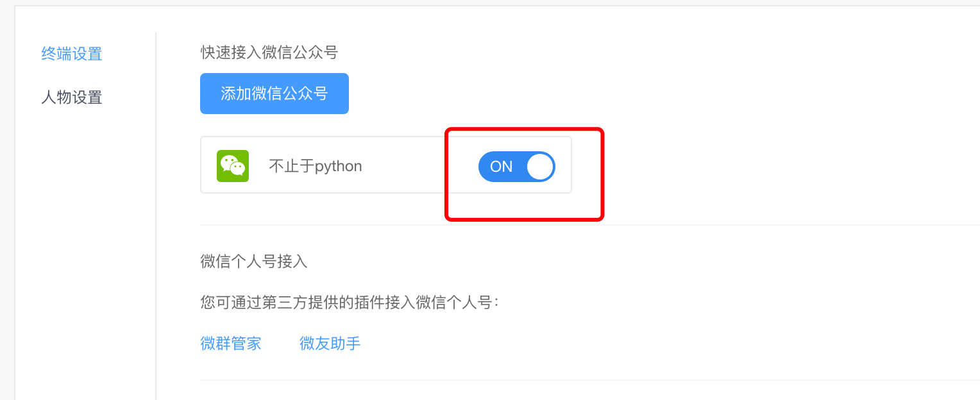980x400 pixels.
Task: Open the 终端设置 sidebar tab
Action: (72, 54)
